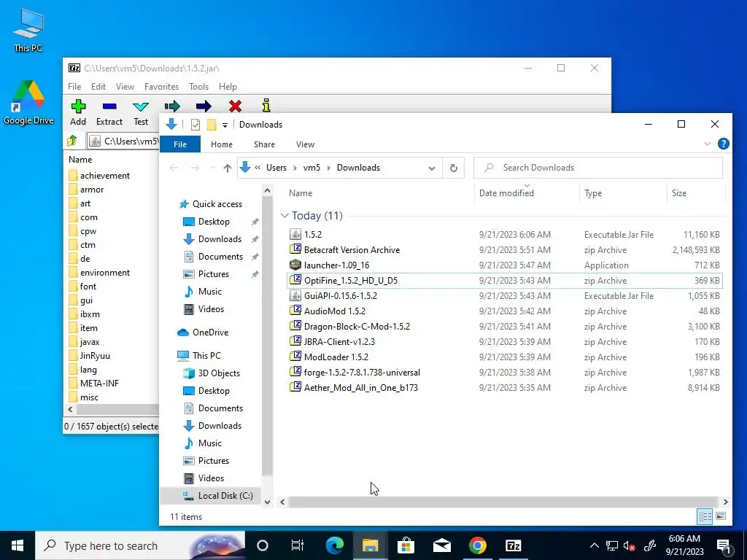Click the 7-Zip Add button

[x=78, y=113]
